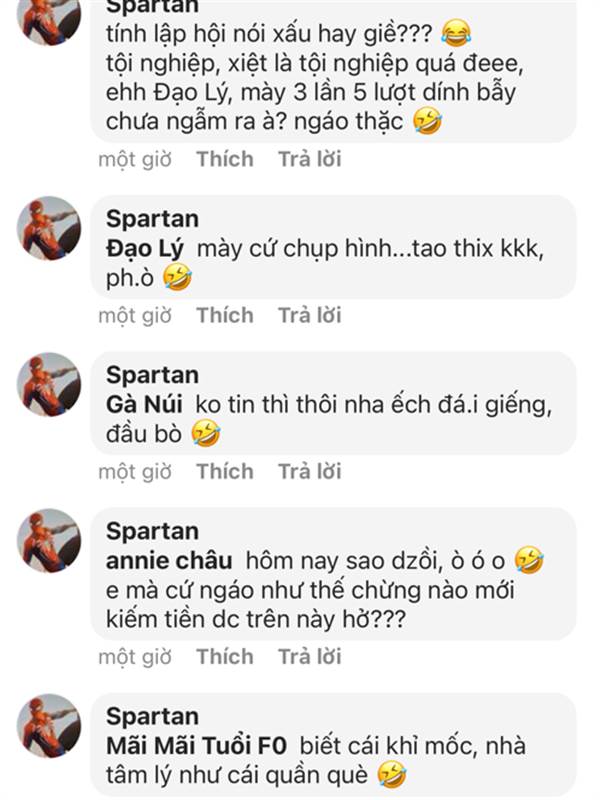Click Spartan avatar beside Gà Núi comment
The height and width of the screenshot is (800, 600).
pyautogui.click(x=49, y=384)
